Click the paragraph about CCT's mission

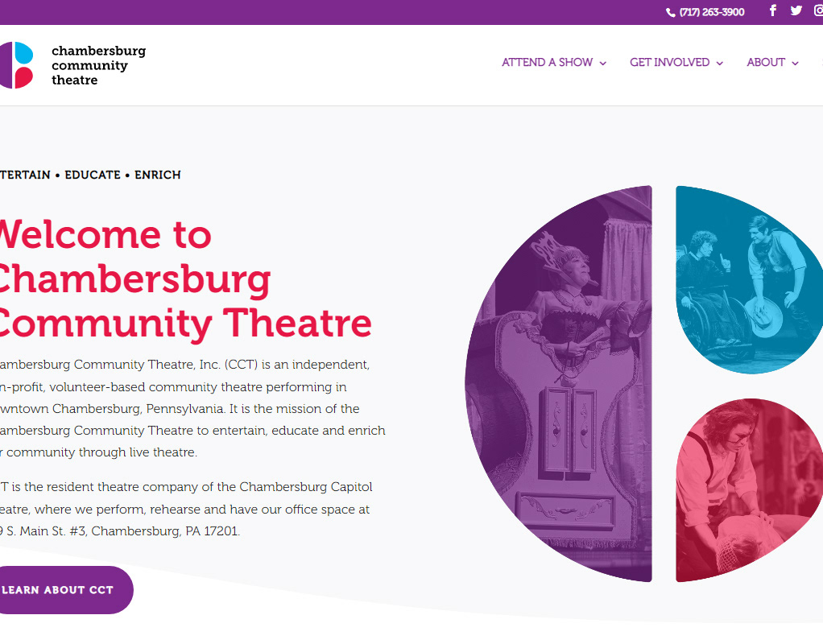pyautogui.click(x=192, y=408)
